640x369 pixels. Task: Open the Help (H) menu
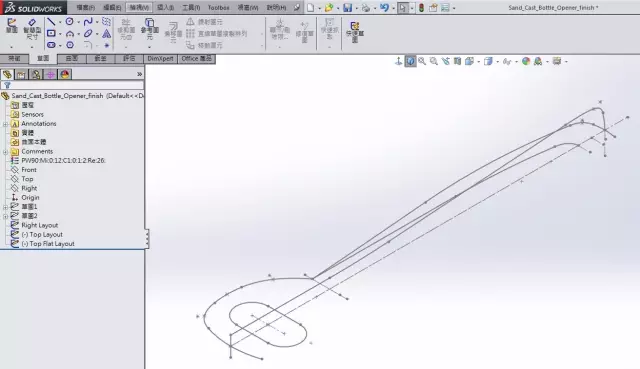point(276,7)
